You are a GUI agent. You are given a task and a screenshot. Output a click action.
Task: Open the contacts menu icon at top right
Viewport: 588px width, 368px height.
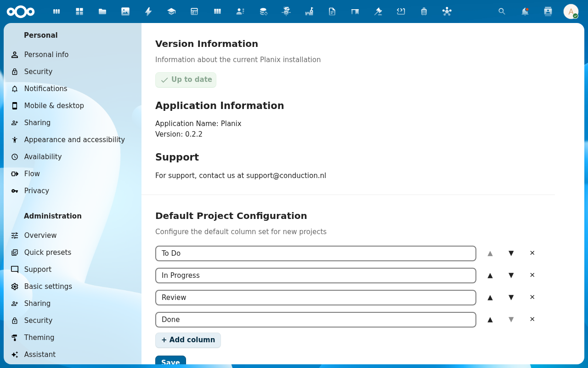click(x=548, y=11)
